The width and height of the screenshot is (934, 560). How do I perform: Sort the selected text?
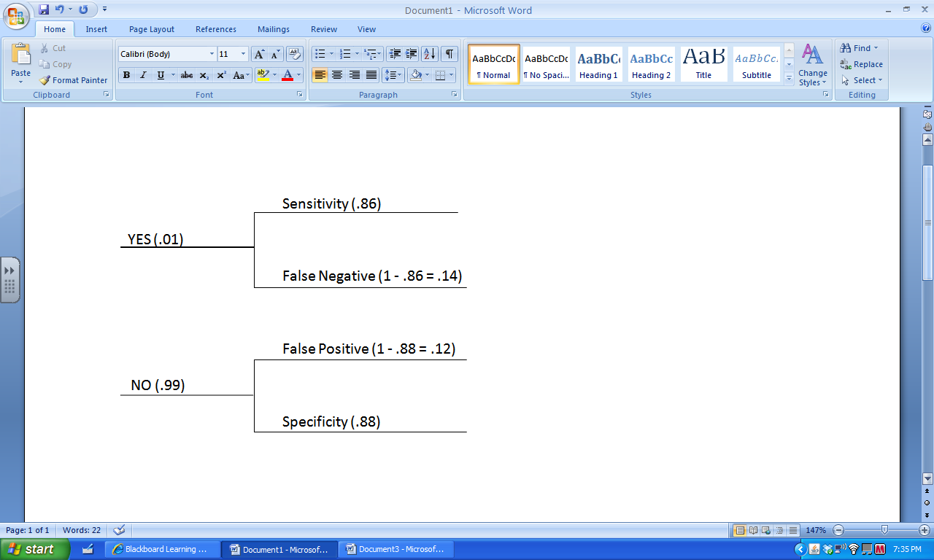click(x=430, y=54)
